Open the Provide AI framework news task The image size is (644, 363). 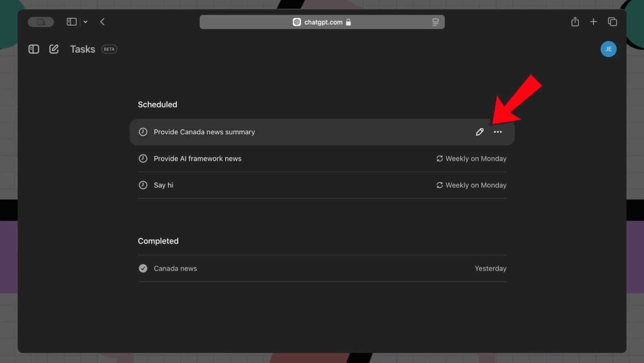click(322, 159)
